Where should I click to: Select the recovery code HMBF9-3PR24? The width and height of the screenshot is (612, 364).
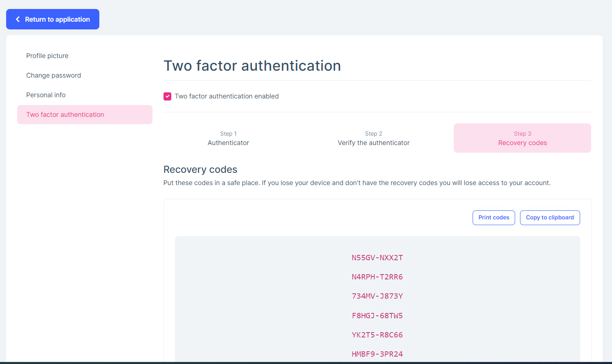coord(377,354)
